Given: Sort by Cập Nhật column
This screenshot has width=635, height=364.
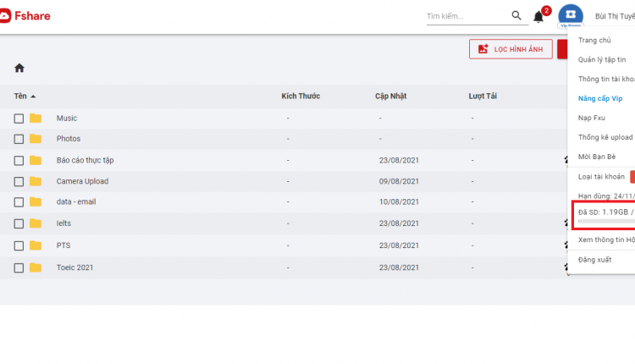Looking at the screenshot, I should coord(390,96).
